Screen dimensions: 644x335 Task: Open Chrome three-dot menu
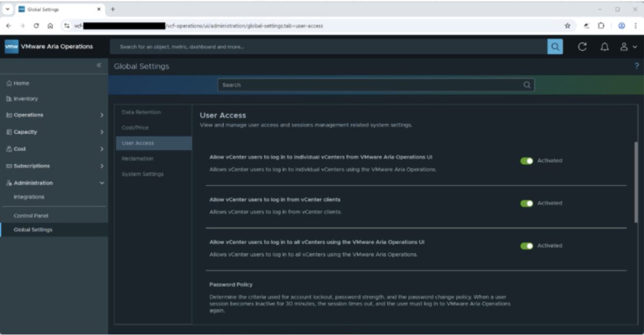(635, 25)
